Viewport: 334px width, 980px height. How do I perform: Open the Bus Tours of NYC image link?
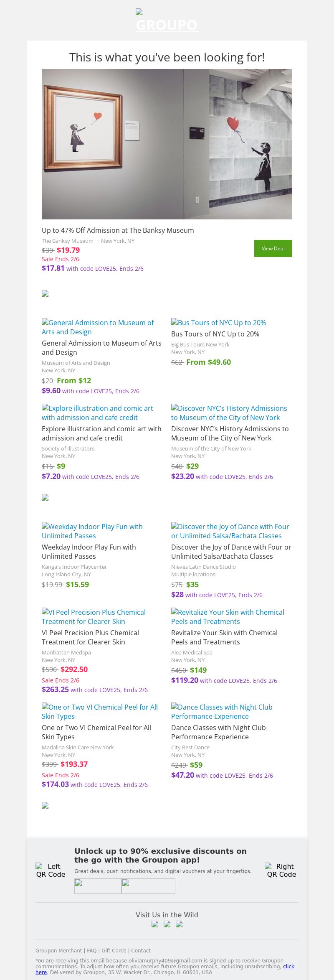[x=218, y=323]
